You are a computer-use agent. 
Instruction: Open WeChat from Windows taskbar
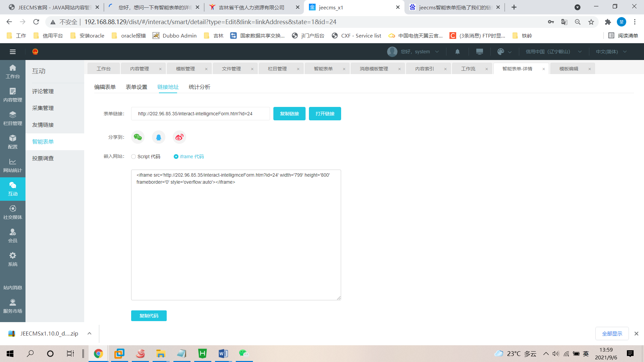tap(244, 353)
